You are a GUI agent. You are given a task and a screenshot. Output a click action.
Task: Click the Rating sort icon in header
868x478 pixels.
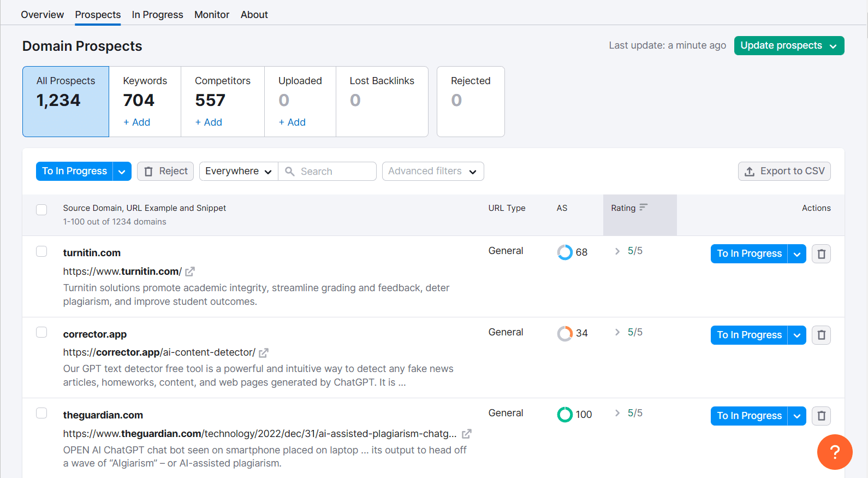coord(644,208)
